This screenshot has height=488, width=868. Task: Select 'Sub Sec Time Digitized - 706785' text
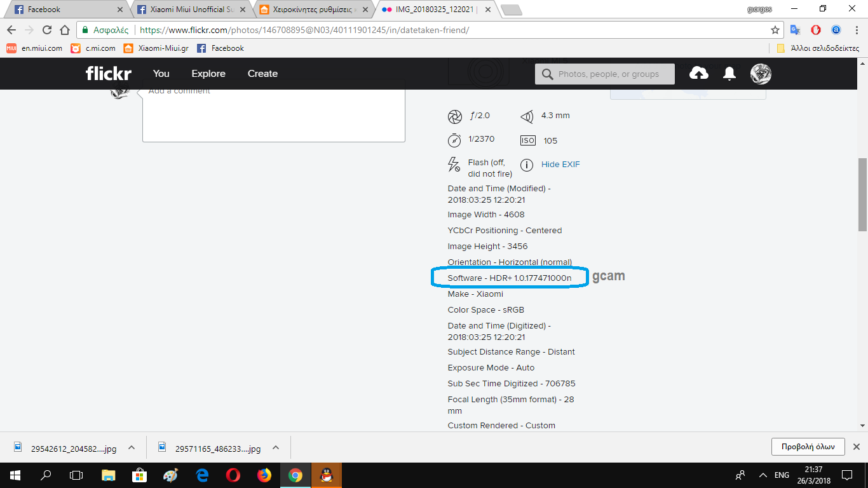512,384
